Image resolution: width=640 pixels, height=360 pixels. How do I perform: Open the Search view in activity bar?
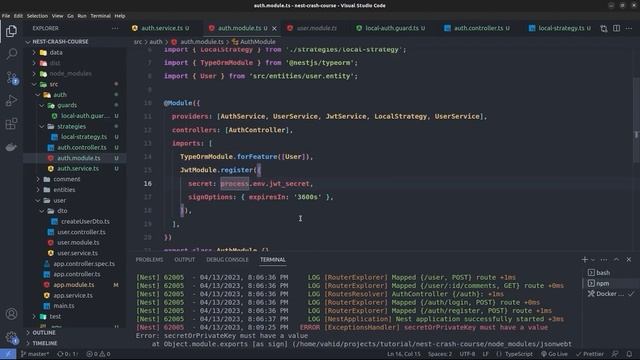click(x=11, y=54)
